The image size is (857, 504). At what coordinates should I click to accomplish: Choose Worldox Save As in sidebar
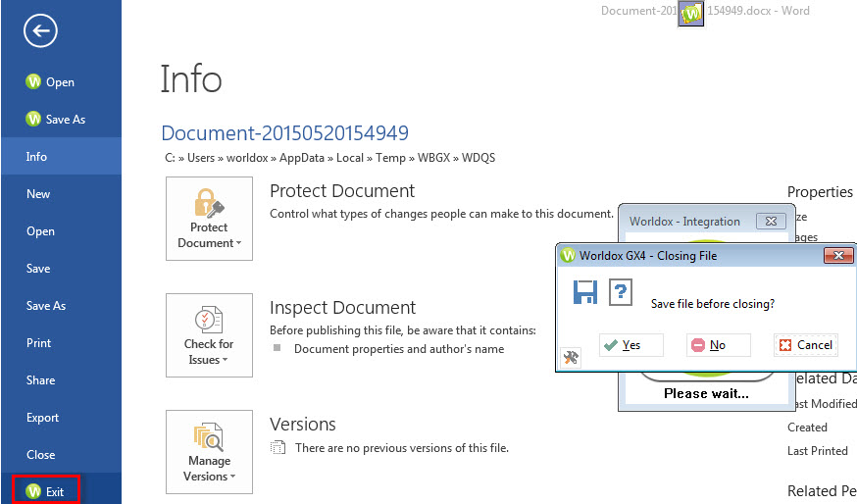[x=56, y=120]
